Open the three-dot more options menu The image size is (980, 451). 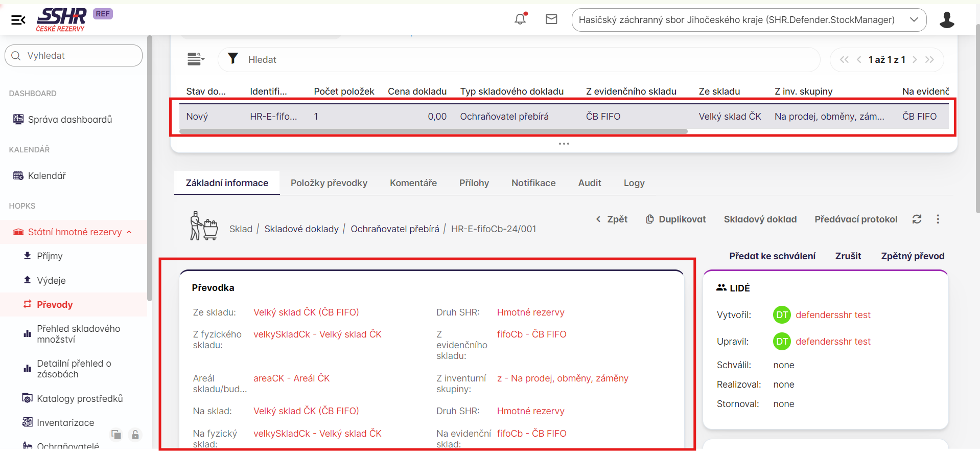pos(938,219)
